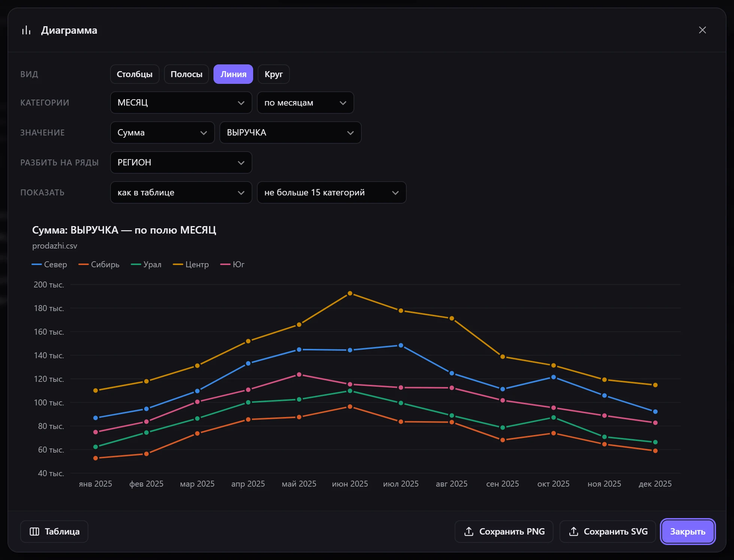Switch chart type to Столбцы
The height and width of the screenshot is (560, 734).
(x=134, y=74)
